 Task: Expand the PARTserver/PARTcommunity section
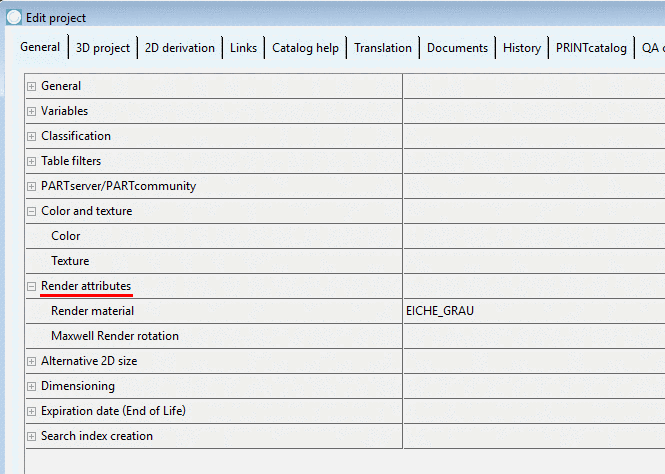[x=31, y=187]
